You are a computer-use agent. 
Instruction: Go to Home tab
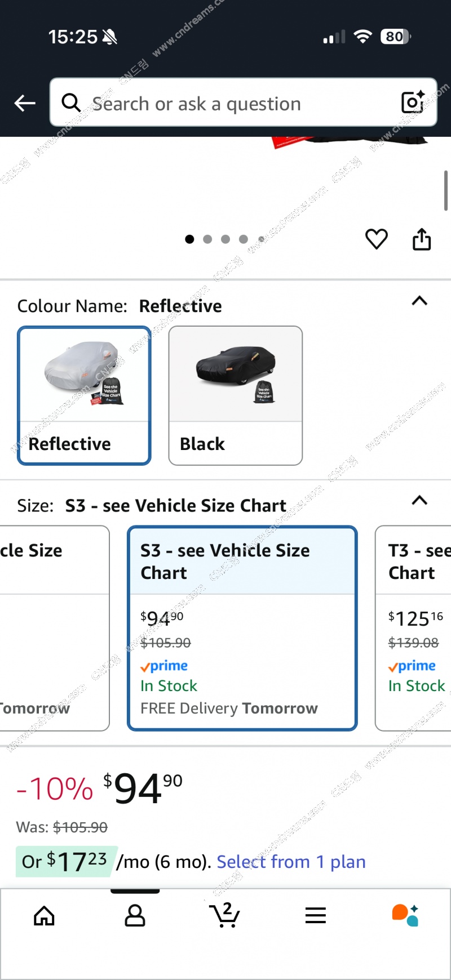44,916
